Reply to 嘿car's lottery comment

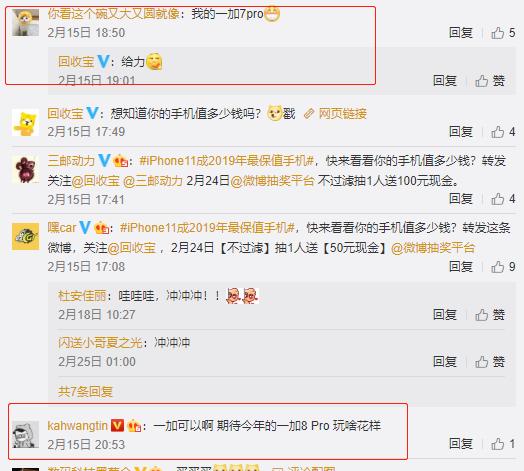click(461, 267)
